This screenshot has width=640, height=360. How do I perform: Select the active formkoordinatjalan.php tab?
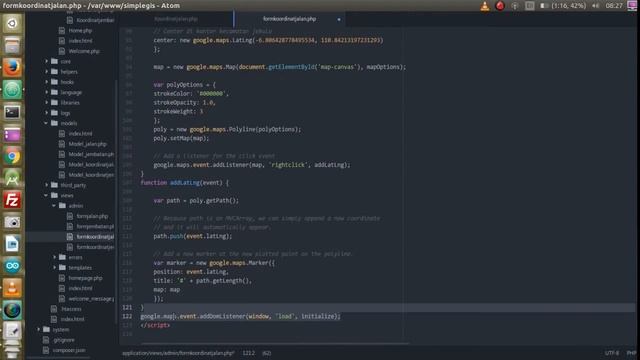tap(289, 19)
